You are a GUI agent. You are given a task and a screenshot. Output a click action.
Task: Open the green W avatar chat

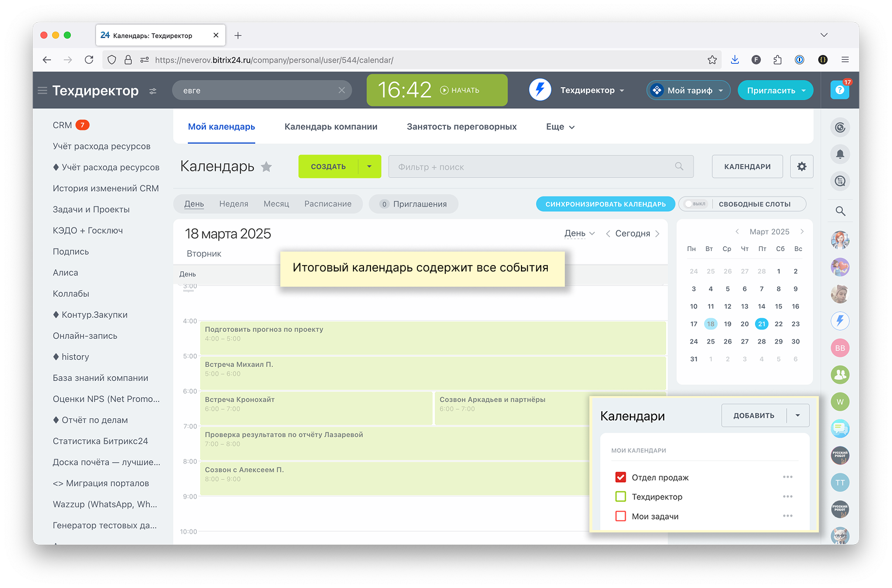click(840, 402)
